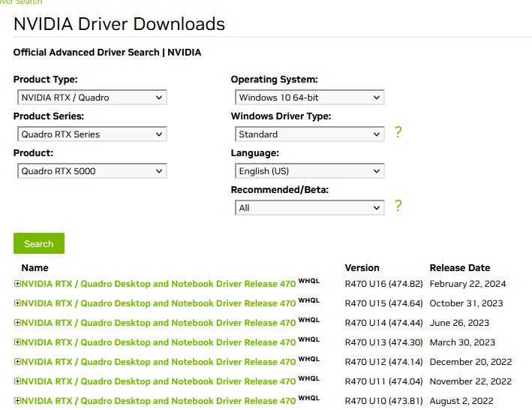
Task: Expand the R470 U10 driver row
Action: [17, 400]
